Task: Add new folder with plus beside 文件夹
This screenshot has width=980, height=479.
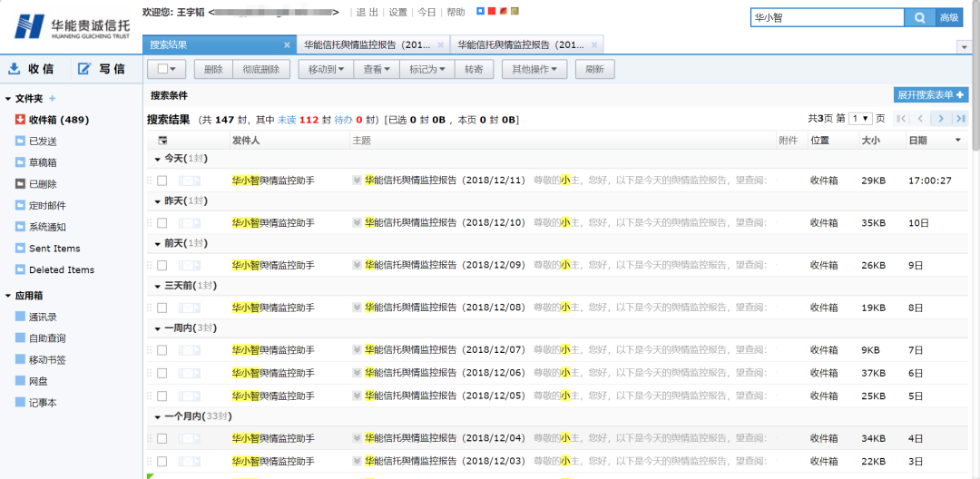Action: coord(53,98)
